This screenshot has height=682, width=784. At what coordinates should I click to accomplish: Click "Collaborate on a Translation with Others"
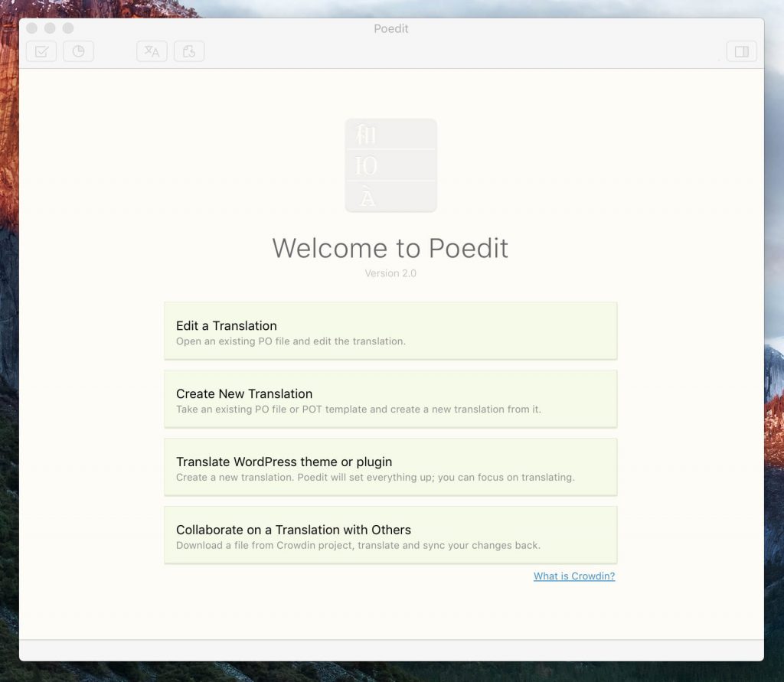[390, 534]
